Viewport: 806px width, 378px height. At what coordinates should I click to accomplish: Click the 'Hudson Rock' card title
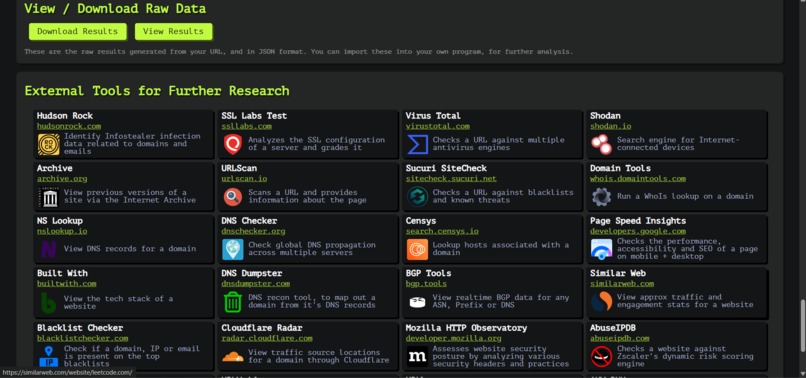click(65, 116)
